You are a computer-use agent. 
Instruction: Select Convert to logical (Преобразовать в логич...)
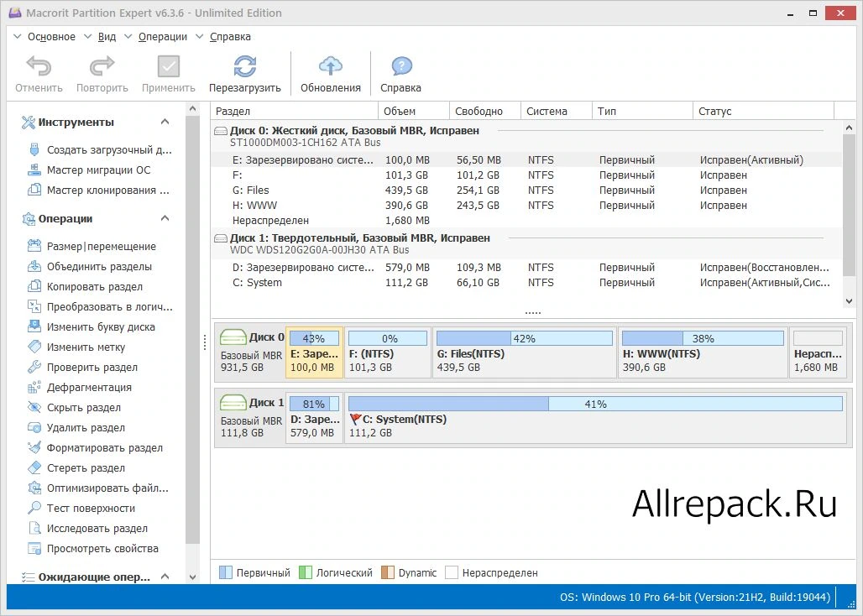[x=100, y=307]
